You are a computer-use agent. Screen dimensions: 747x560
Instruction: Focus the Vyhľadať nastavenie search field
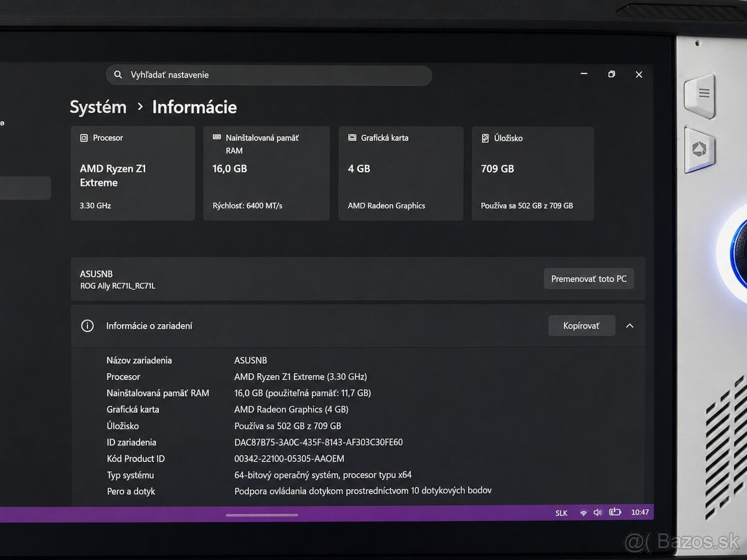click(x=269, y=75)
